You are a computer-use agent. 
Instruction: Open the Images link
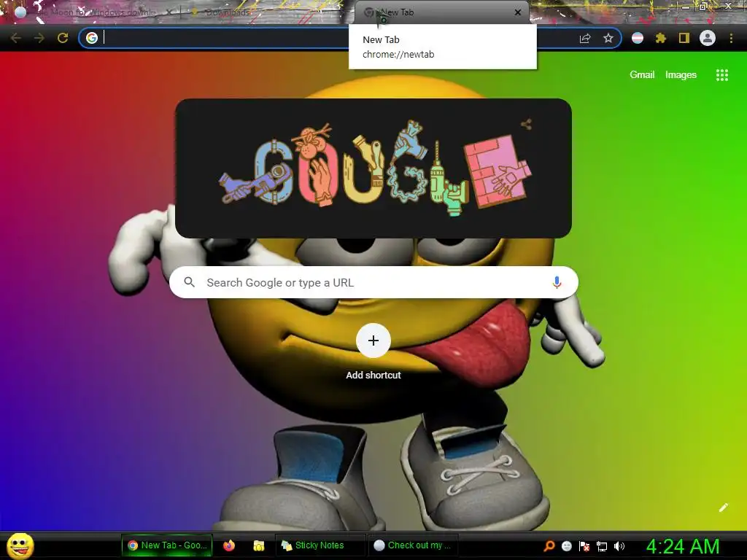pos(681,75)
